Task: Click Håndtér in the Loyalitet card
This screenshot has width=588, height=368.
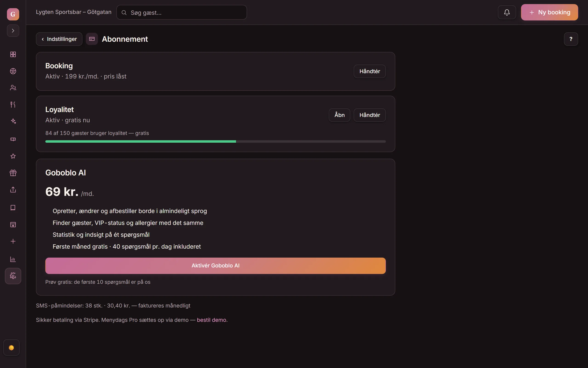Action: pyautogui.click(x=370, y=115)
